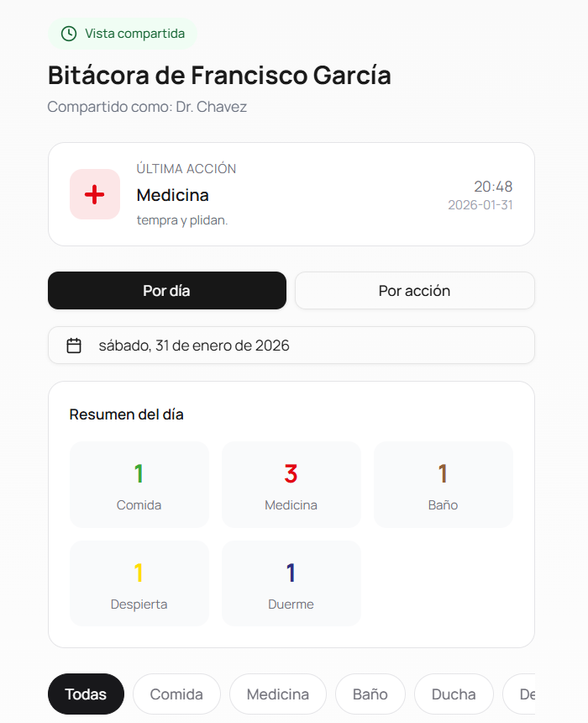Click the Vista compartida badge

pos(123,34)
